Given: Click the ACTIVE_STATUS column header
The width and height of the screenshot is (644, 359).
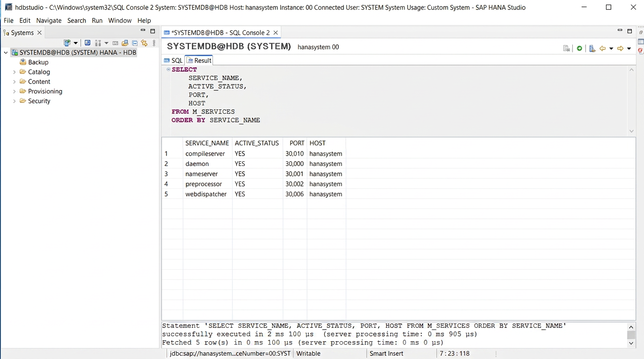Looking at the screenshot, I should tap(257, 143).
